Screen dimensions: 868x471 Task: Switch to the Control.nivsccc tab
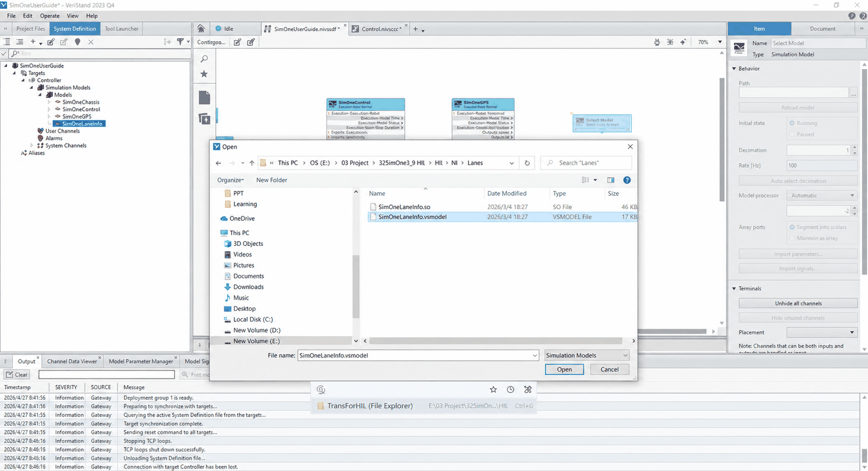click(x=379, y=29)
